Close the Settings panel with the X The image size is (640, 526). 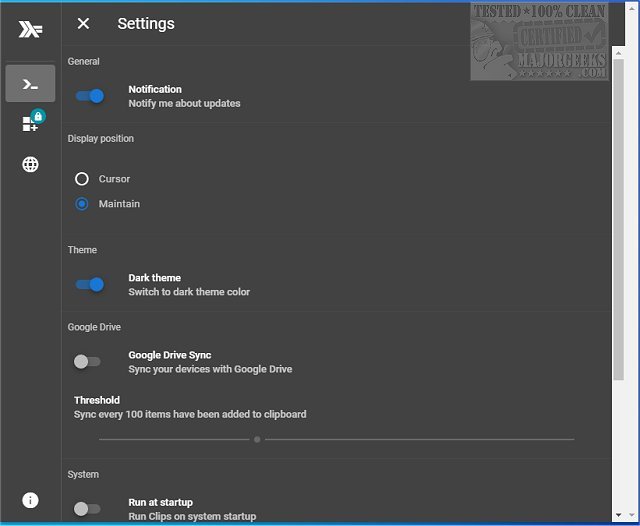pyautogui.click(x=83, y=23)
